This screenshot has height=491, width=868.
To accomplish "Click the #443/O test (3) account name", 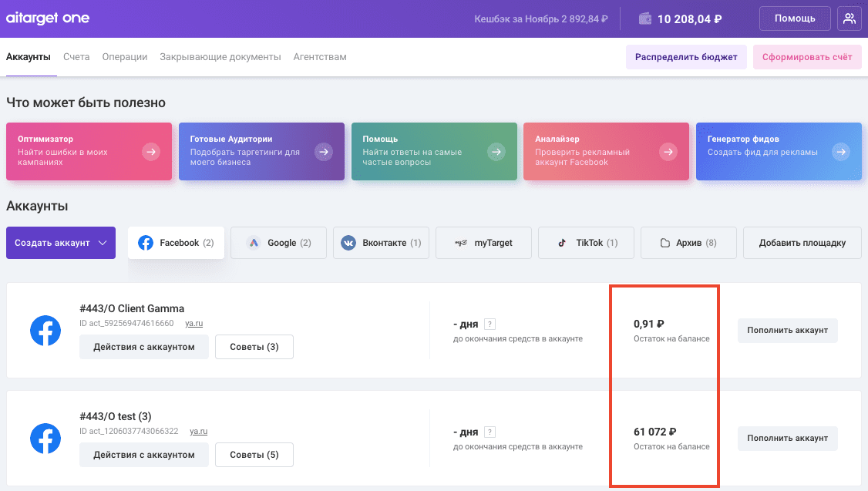I will 115,416.
